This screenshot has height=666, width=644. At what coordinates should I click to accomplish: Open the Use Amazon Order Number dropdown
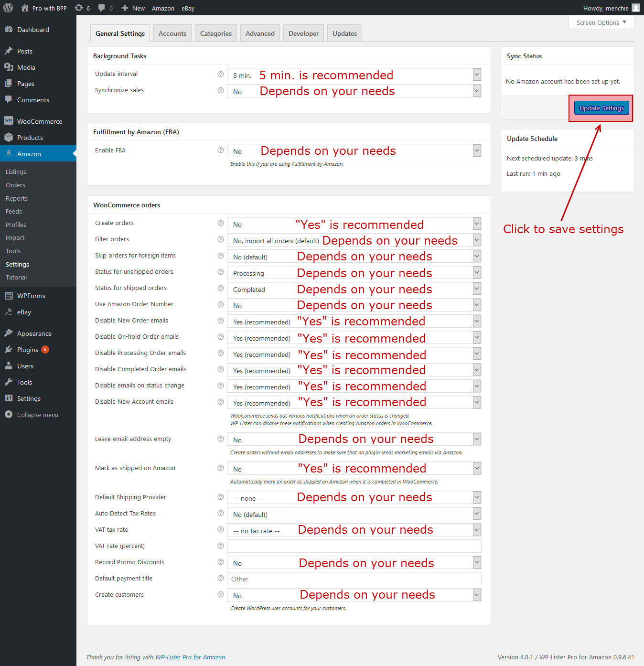(354, 305)
